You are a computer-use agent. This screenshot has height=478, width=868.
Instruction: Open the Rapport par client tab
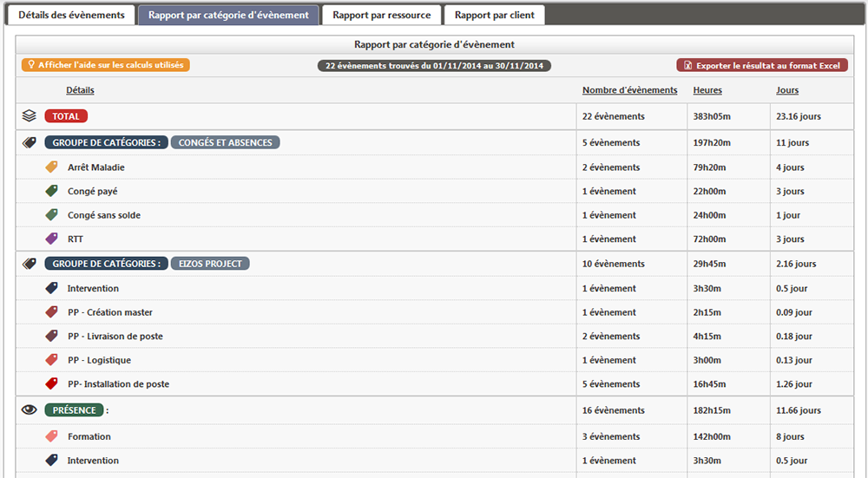[494, 16]
